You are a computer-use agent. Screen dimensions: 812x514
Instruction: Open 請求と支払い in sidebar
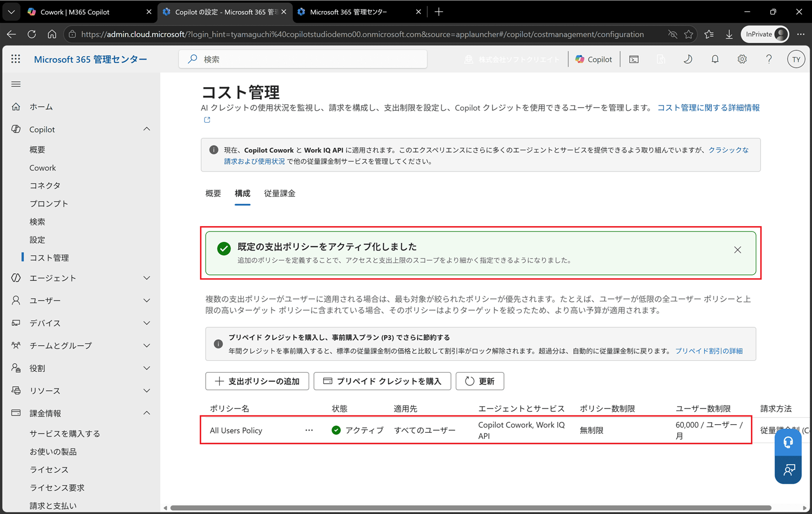point(53,505)
